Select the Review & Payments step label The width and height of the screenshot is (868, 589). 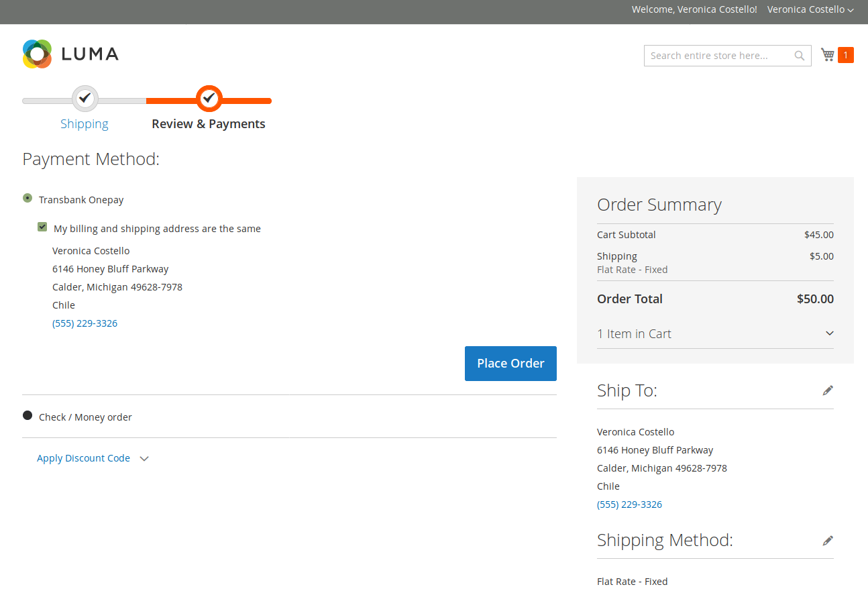tap(209, 124)
